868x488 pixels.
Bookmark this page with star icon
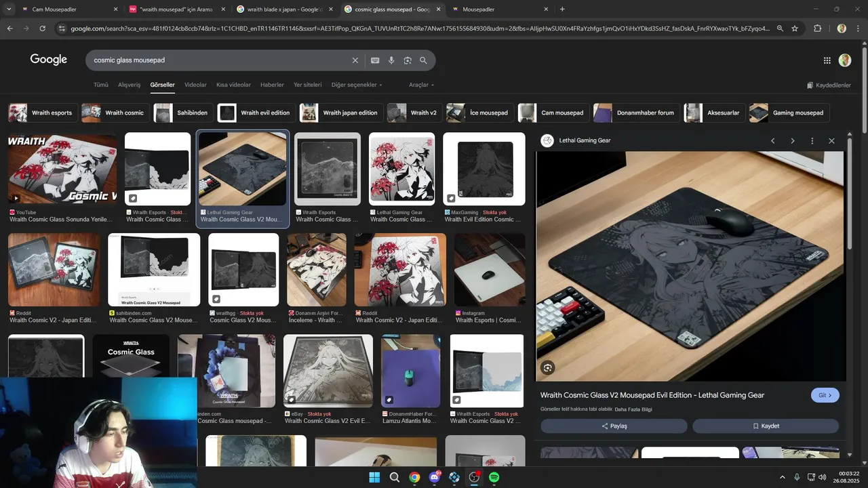[795, 28]
